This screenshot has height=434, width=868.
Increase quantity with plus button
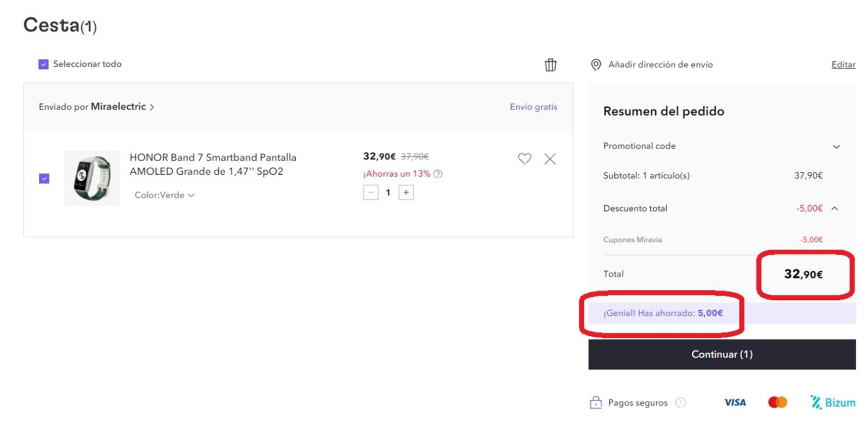(406, 193)
